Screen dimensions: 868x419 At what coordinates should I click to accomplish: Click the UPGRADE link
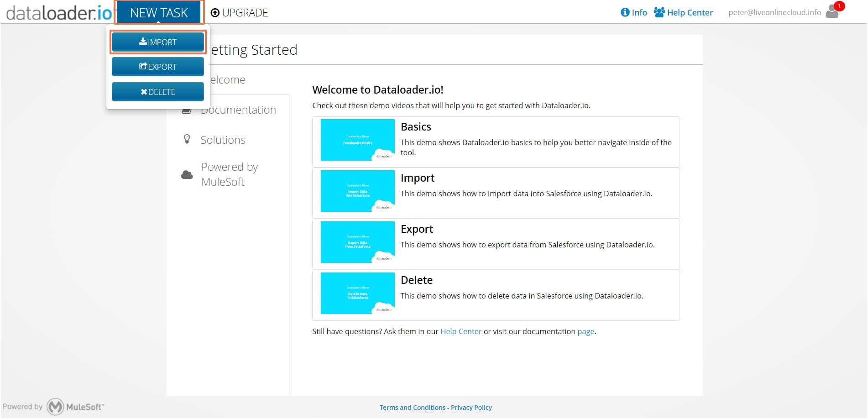tap(239, 13)
